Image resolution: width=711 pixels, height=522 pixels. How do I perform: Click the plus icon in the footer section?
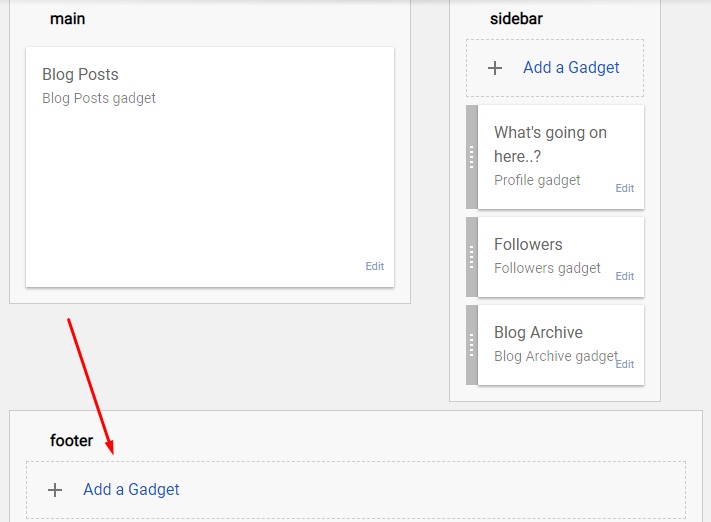(x=55, y=490)
